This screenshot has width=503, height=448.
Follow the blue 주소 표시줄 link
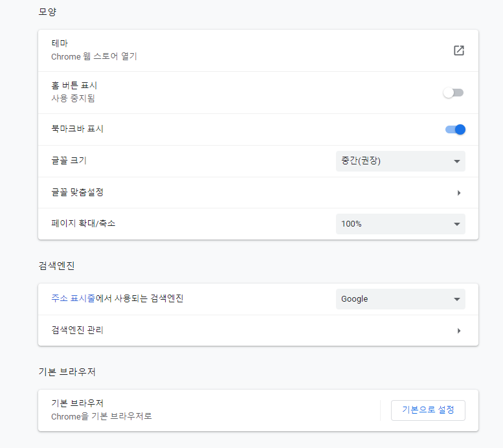73,298
